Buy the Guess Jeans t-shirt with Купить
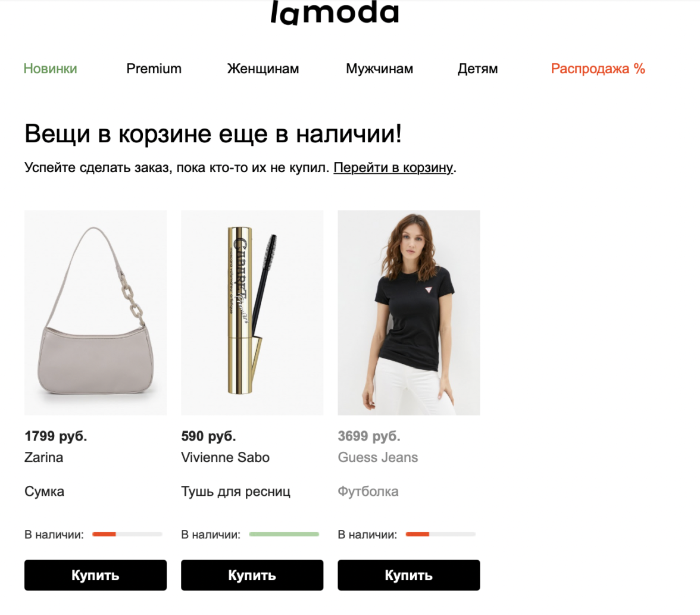This screenshot has width=700, height=615. [409, 575]
